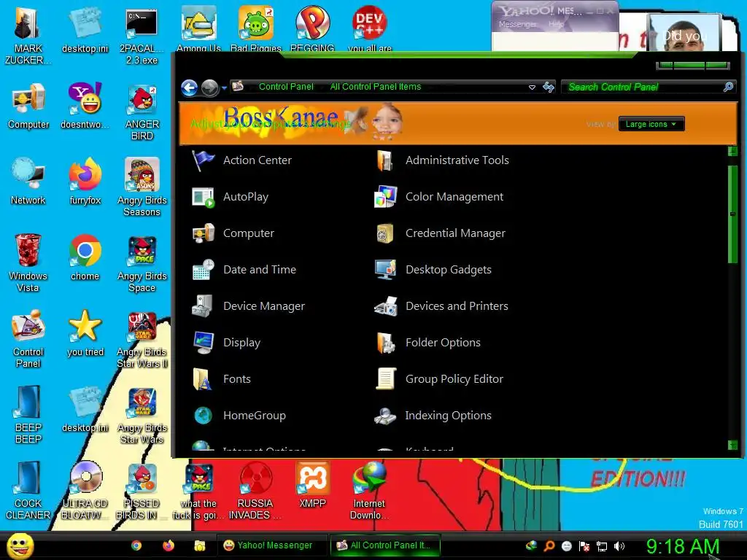747x560 pixels.
Task: Open the AutoPlay icon
Action: [x=203, y=197]
